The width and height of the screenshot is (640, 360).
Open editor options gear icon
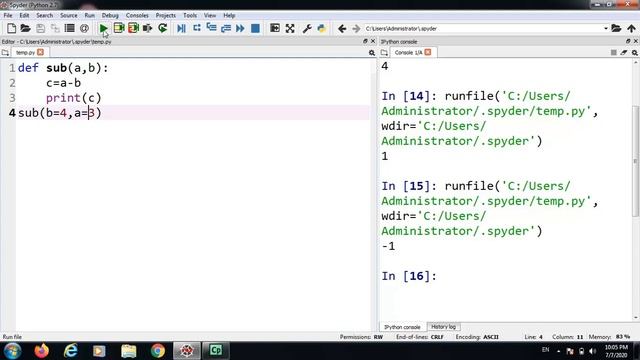372,53
